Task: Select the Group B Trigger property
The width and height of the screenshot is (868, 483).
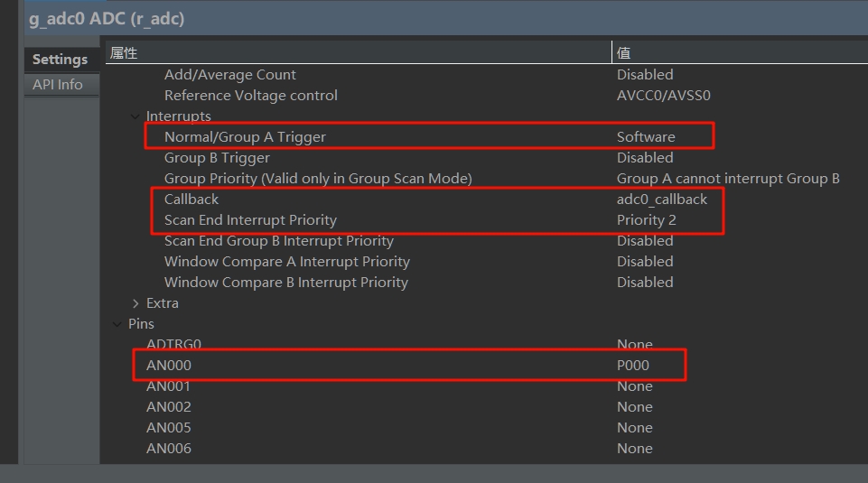Action: tap(217, 158)
